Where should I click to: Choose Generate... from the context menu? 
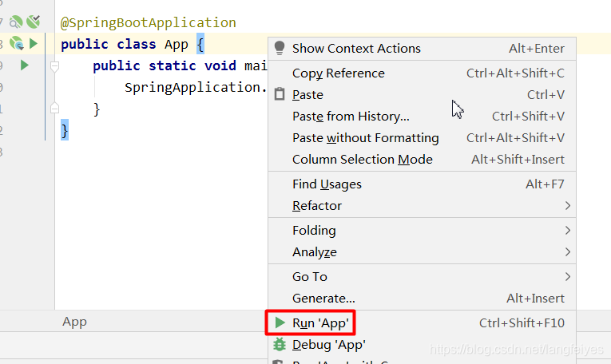[422, 299]
